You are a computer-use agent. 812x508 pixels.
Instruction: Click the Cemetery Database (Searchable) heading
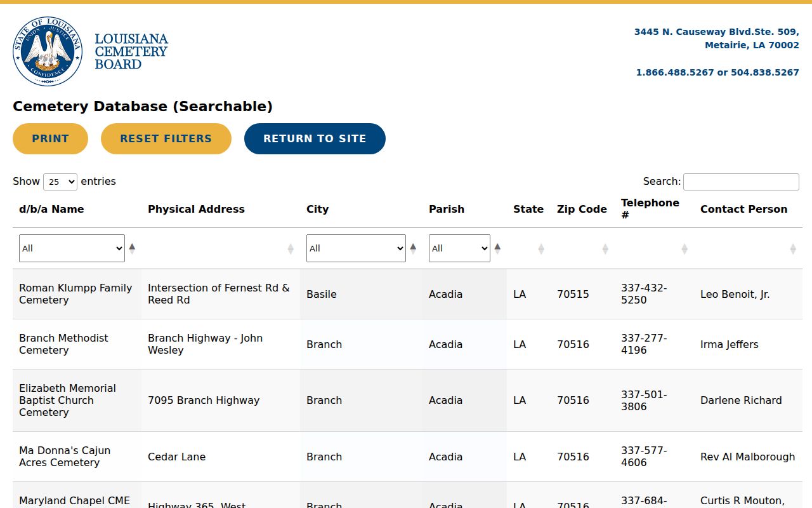[143, 106]
